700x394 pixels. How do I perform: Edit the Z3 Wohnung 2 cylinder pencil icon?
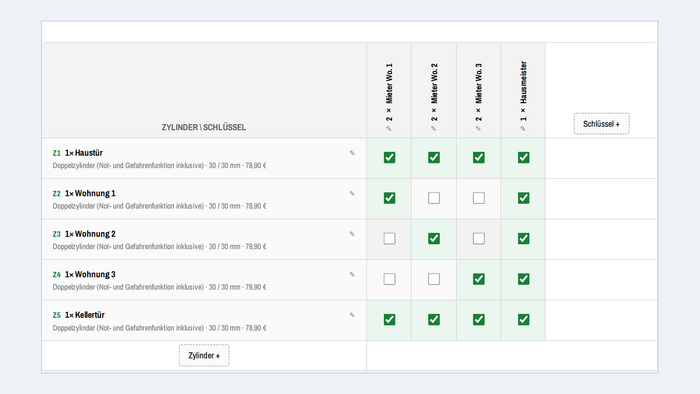tap(352, 234)
